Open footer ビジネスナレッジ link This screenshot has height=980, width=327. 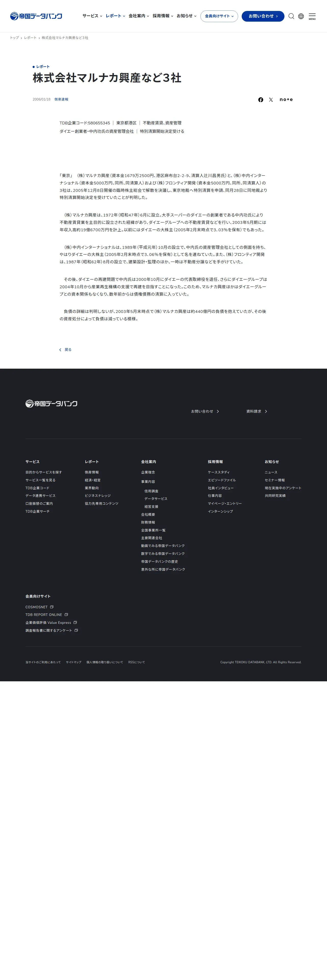(x=98, y=496)
